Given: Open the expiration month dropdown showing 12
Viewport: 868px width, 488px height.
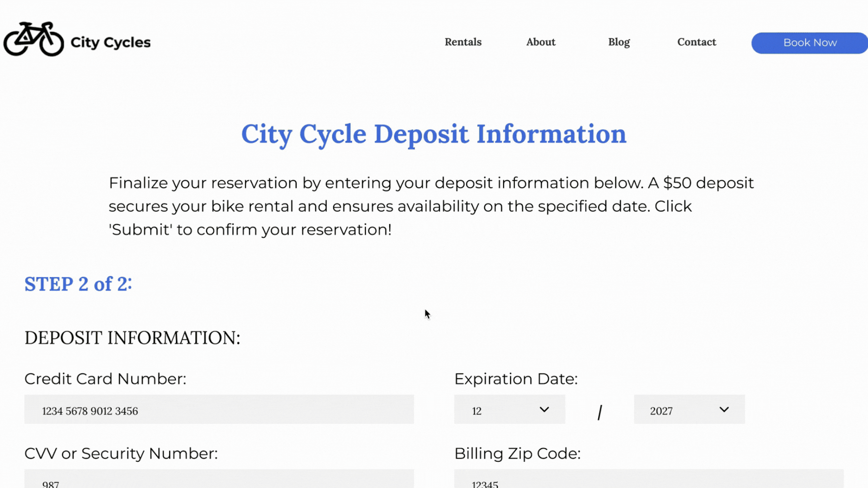Looking at the screenshot, I should [x=497, y=409].
